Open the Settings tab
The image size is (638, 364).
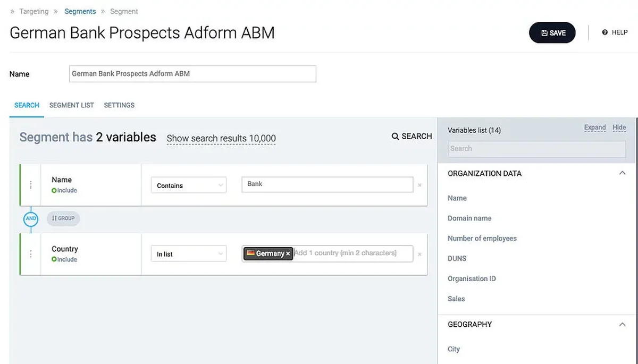click(119, 105)
